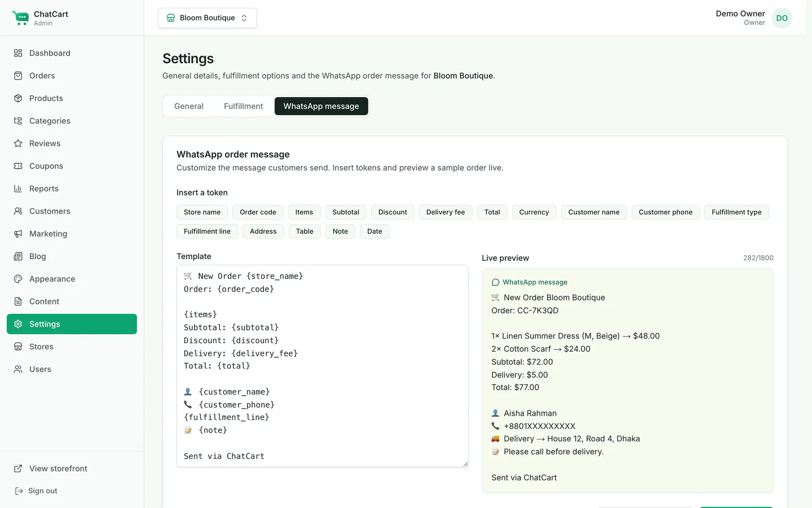Screen dimensions: 812x508
Task: Insert the Total token
Action: click(x=492, y=212)
